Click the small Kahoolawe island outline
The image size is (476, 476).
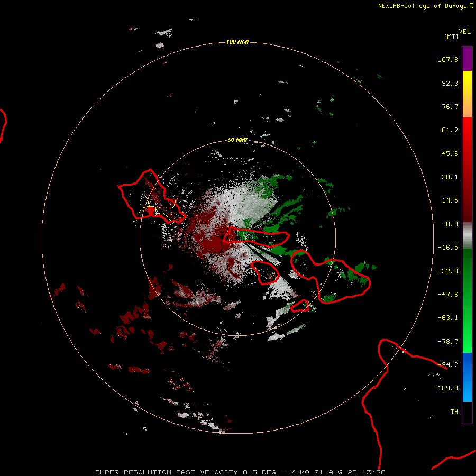[x=300, y=306]
